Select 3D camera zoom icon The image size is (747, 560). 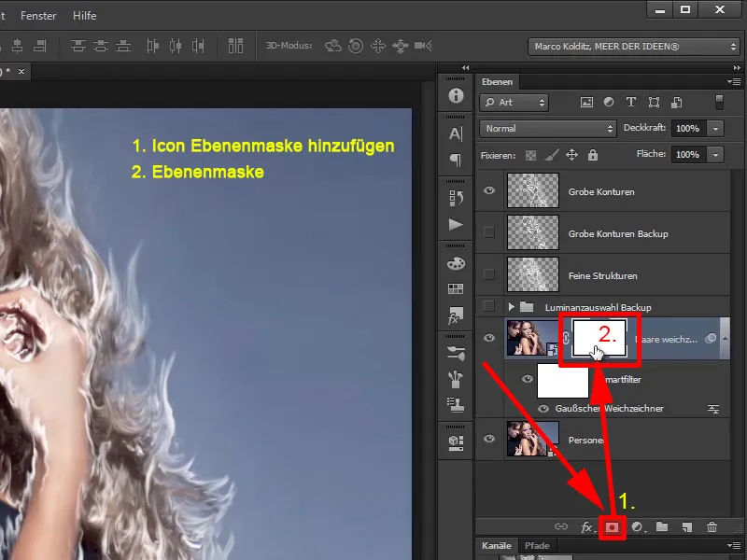tap(423, 46)
